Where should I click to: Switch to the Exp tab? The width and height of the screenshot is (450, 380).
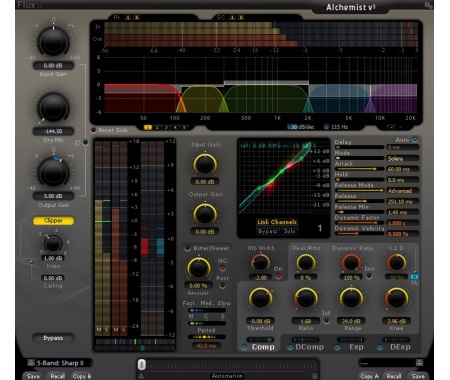356,347
